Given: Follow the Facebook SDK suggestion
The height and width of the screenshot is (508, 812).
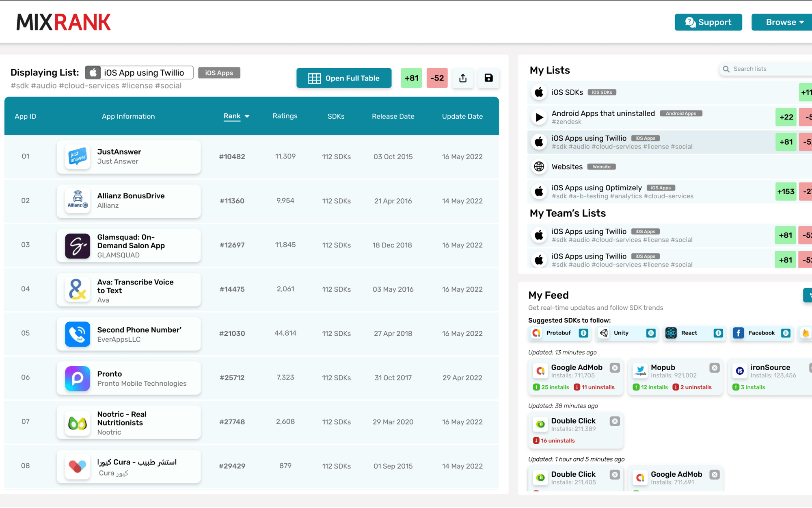Looking at the screenshot, I should (786, 333).
